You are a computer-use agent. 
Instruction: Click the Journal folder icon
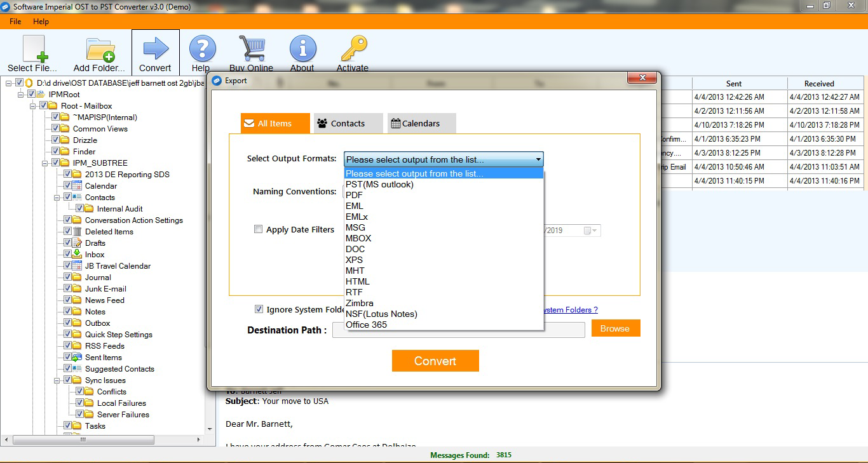point(76,277)
